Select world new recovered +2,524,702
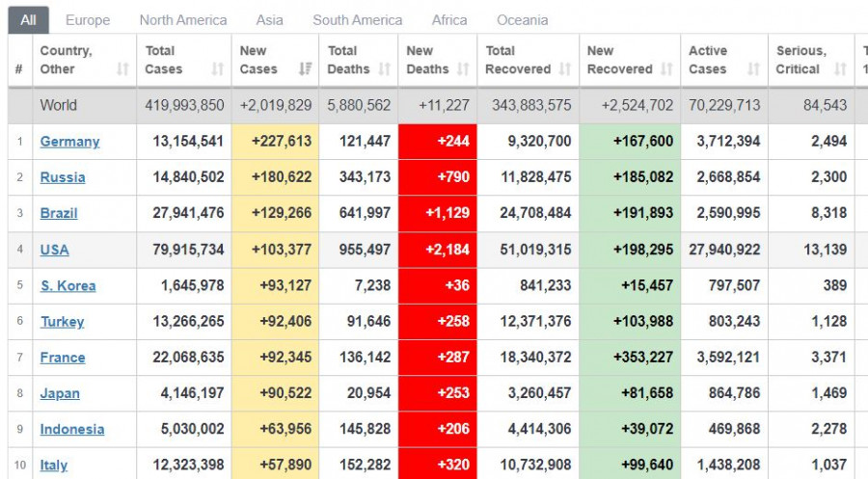Viewport: 868px width, 479px height. click(637, 105)
